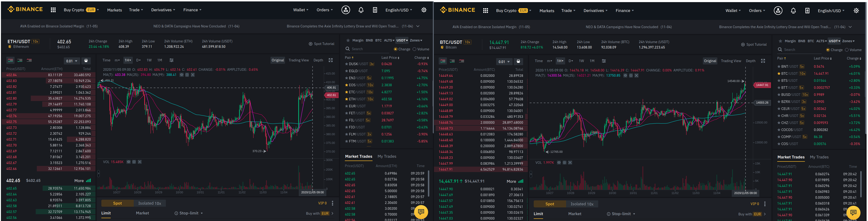Image resolution: width=868 pixels, height=221 pixels.
Task: Select Isolated 10x tab in BTC/USDT window
Action: pyautogui.click(x=582, y=204)
